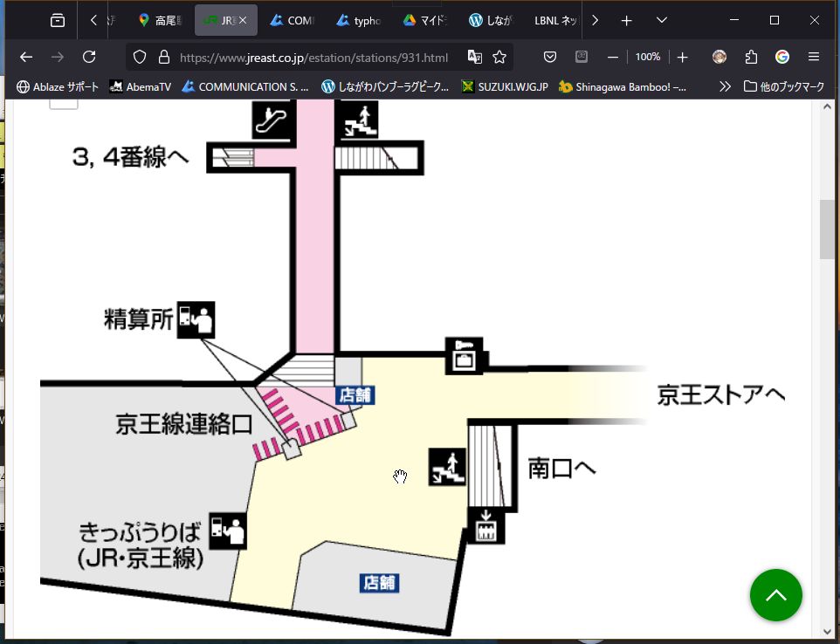Click the site security lock icon
Viewport: 840px width, 644px height.
[x=163, y=58]
